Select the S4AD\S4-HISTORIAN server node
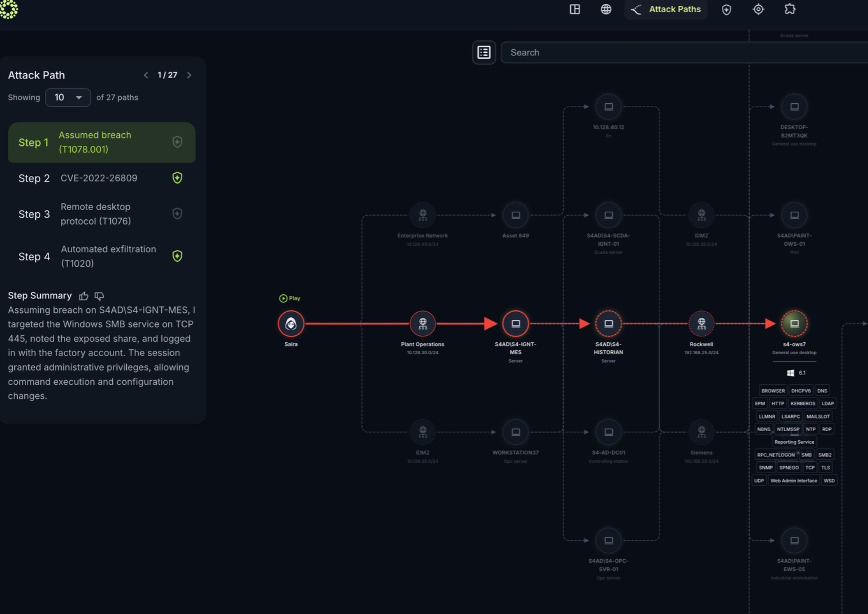The image size is (868, 614). click(x=608, y=324)
